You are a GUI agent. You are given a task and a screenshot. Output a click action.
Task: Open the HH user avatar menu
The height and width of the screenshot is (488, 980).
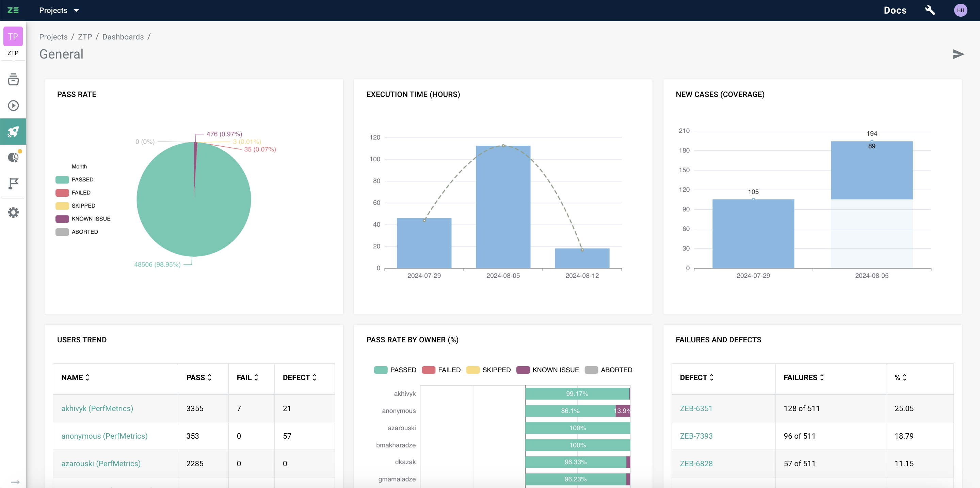pos(961,10)
